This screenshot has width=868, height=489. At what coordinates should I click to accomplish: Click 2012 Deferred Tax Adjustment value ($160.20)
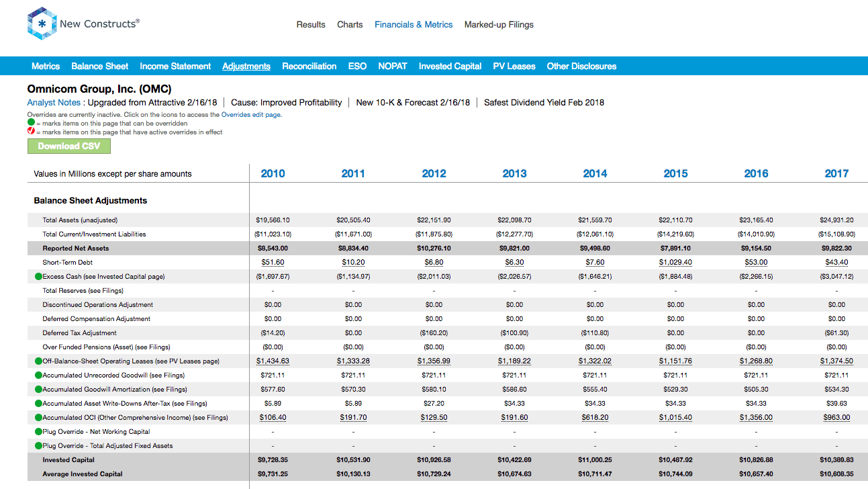434,333
